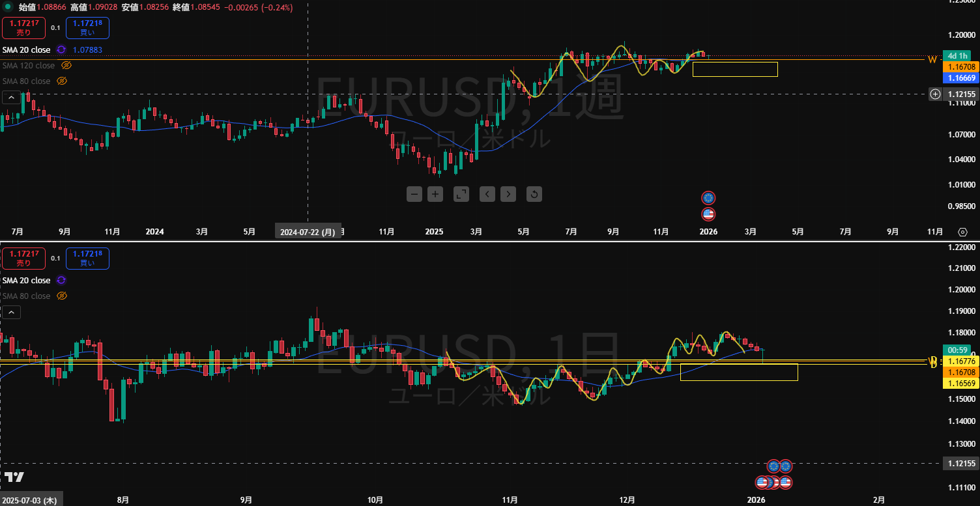Screen dimensions: 980x506
Task: Collapse the daily chart indicator legend
Action: coord(10,313)
